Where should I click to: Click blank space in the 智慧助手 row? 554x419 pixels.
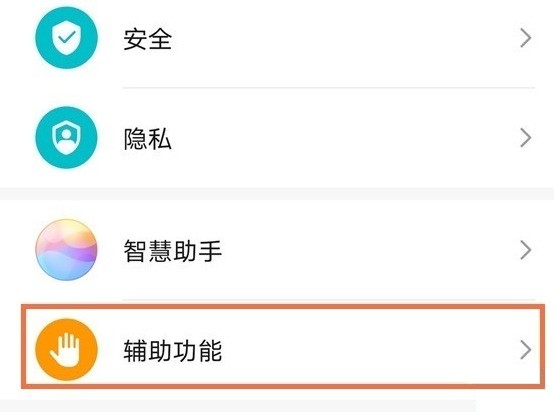tap(353, 250)
